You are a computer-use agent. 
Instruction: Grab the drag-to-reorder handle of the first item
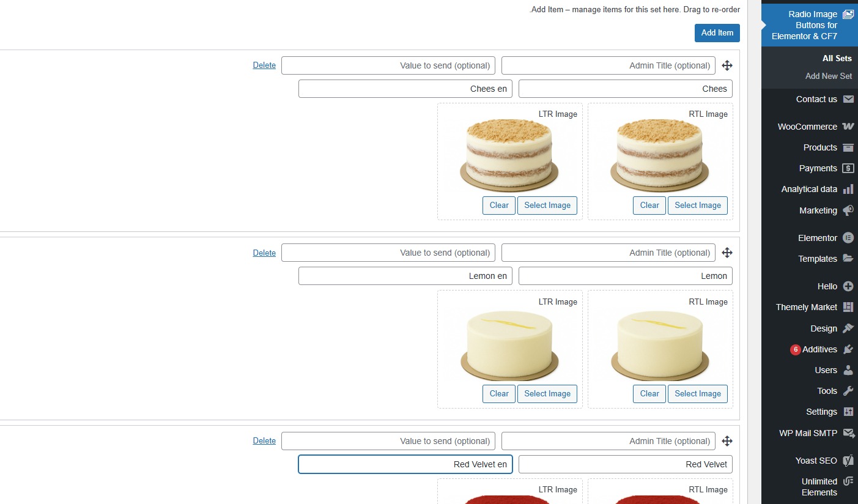coord(727,65)
